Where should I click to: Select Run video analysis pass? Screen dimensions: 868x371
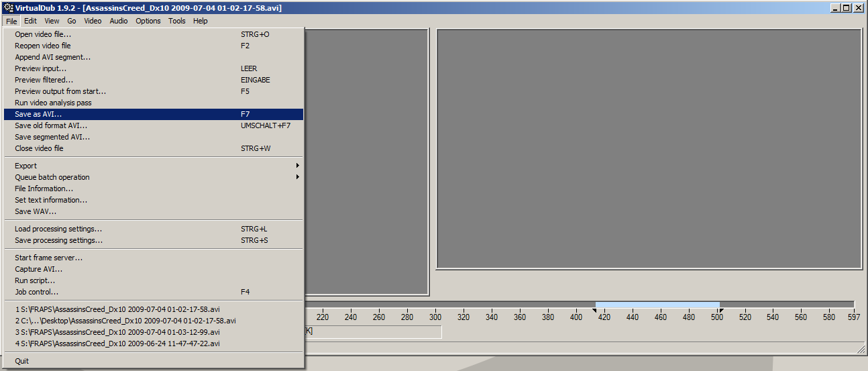[x=154, y=103]
